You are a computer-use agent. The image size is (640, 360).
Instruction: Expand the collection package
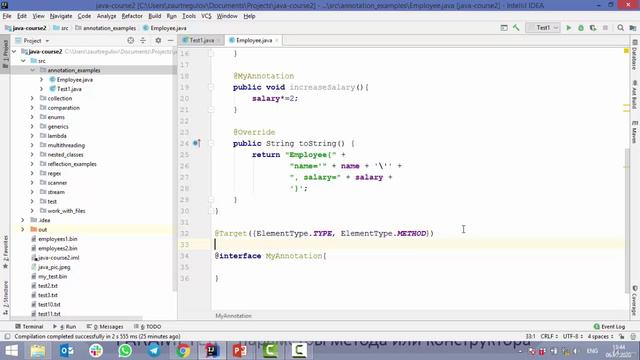click(x=32, y=98)
